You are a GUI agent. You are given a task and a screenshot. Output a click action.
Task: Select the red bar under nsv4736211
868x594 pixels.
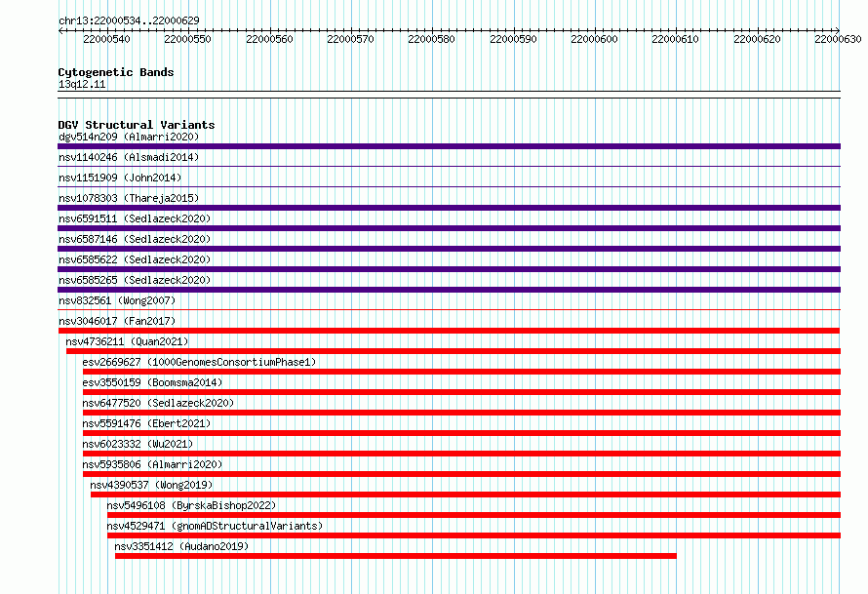[454, 351]
